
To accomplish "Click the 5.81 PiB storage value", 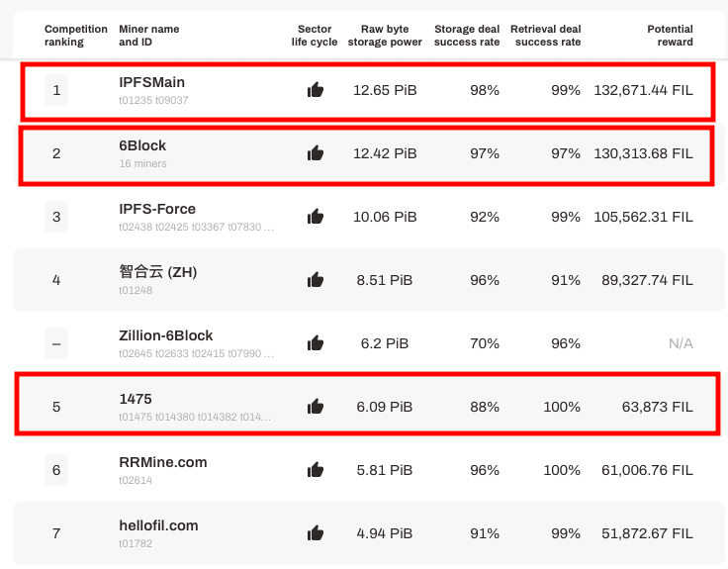I will click(385, 470).
